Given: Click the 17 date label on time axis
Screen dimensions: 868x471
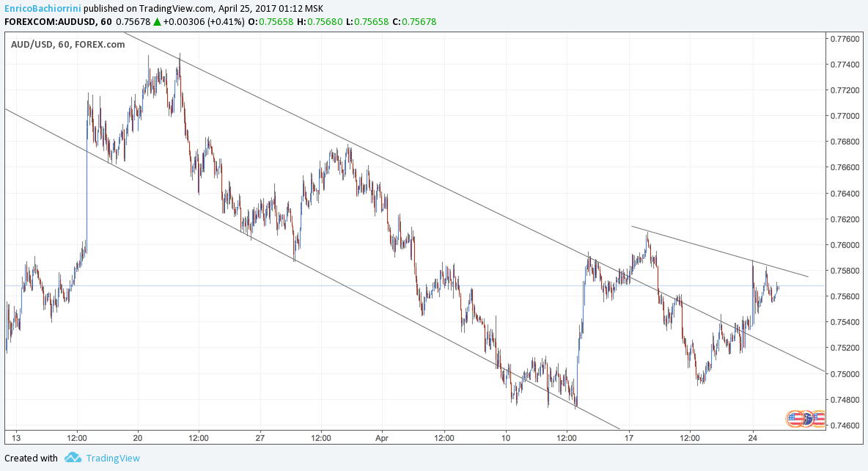Looking at the screenshot, I should [629, 438].
